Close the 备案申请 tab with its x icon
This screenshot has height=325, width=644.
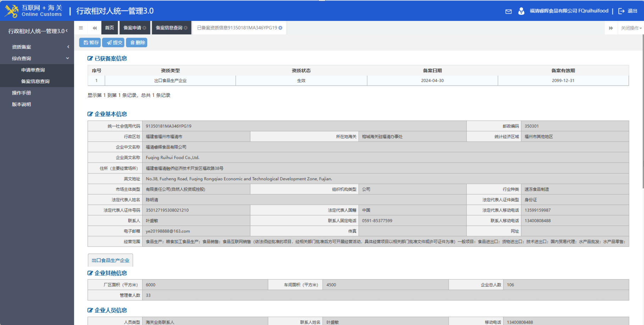[x=144, y=28]
